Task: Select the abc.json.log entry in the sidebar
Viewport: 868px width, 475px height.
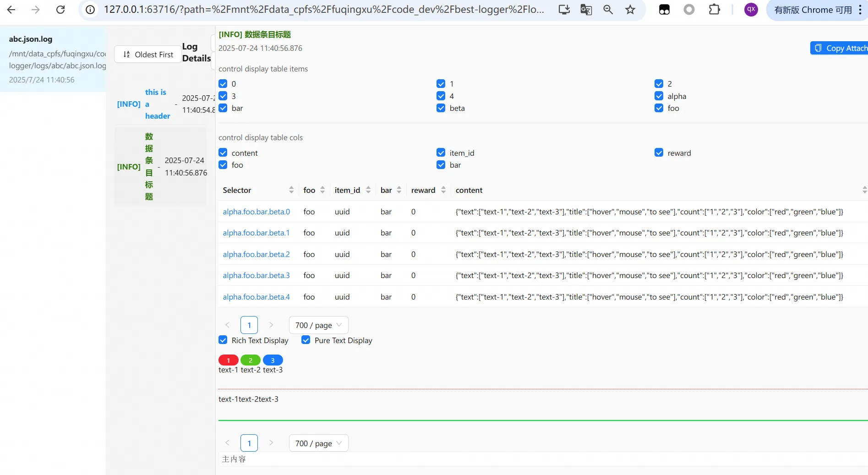Action: 53,59
